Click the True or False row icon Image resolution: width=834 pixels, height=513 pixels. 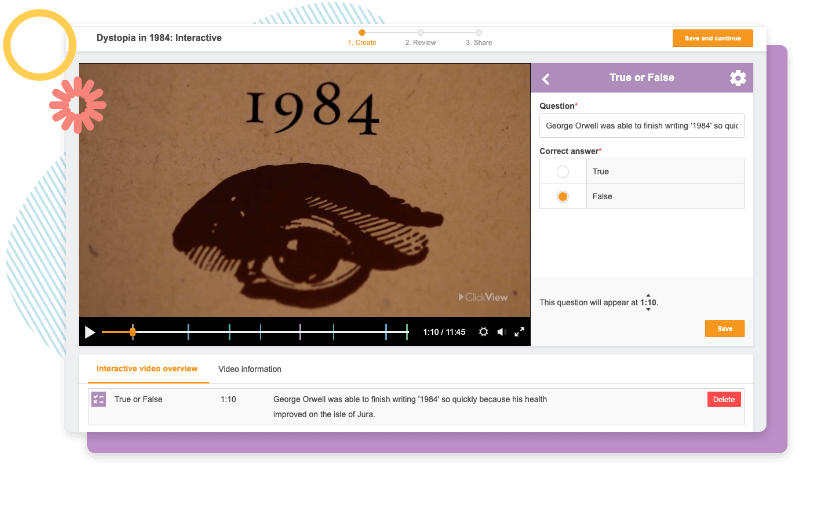coord(98,399)
